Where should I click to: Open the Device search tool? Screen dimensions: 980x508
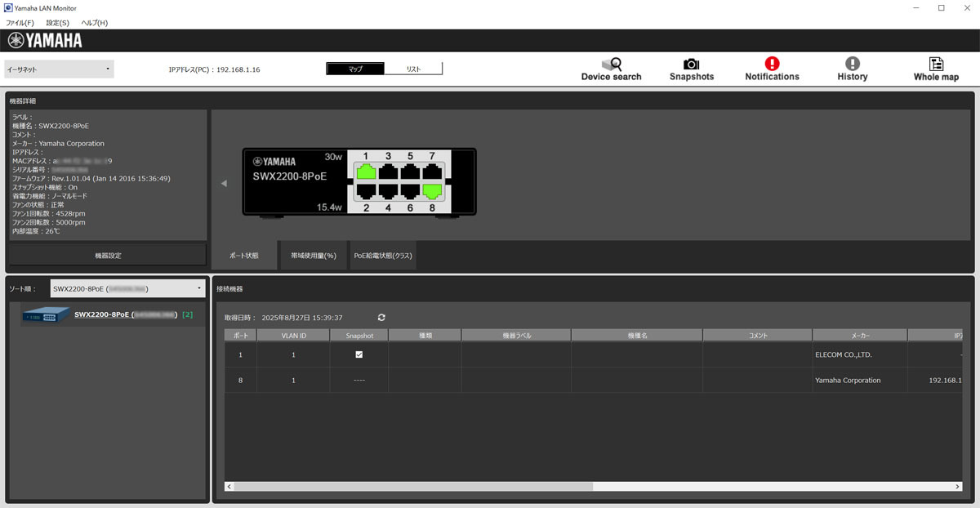(x=612, y=69)
